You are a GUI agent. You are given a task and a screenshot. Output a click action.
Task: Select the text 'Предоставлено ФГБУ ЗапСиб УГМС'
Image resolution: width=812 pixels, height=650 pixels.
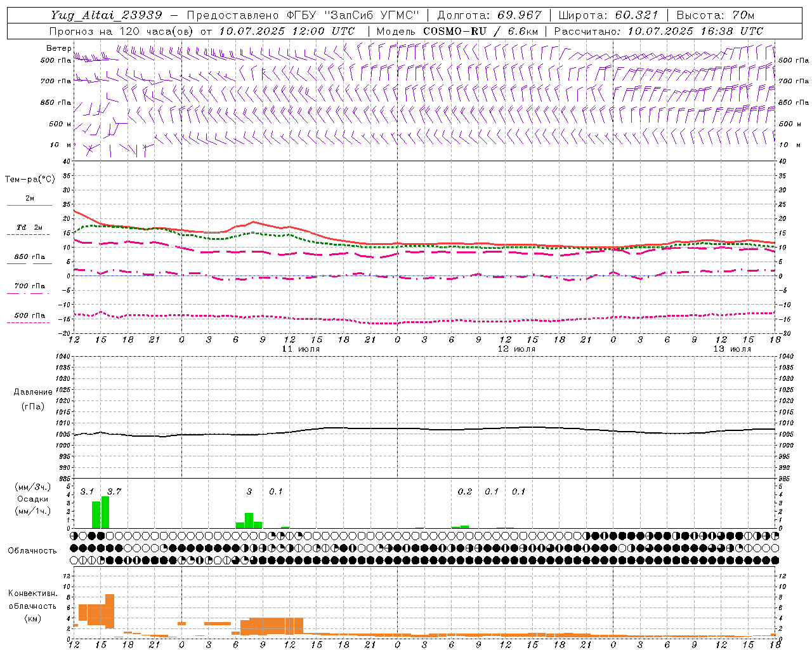coord(303,15)
